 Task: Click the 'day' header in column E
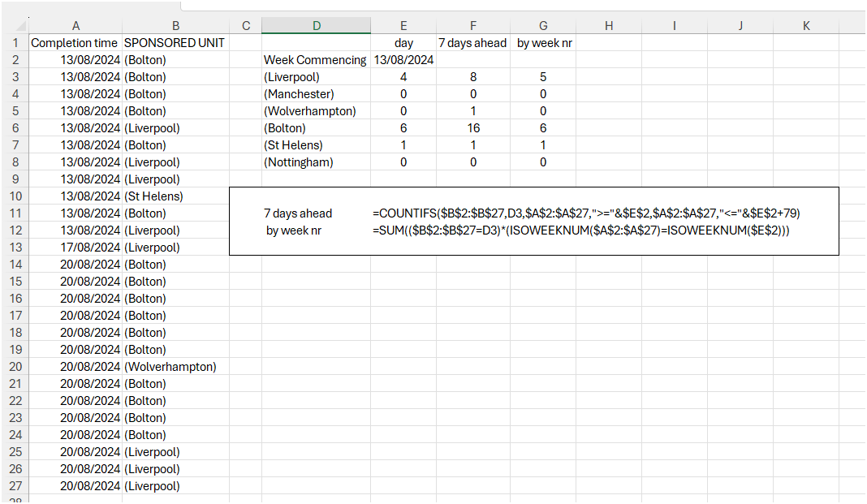pyautogui.click(x=403, y=42)
